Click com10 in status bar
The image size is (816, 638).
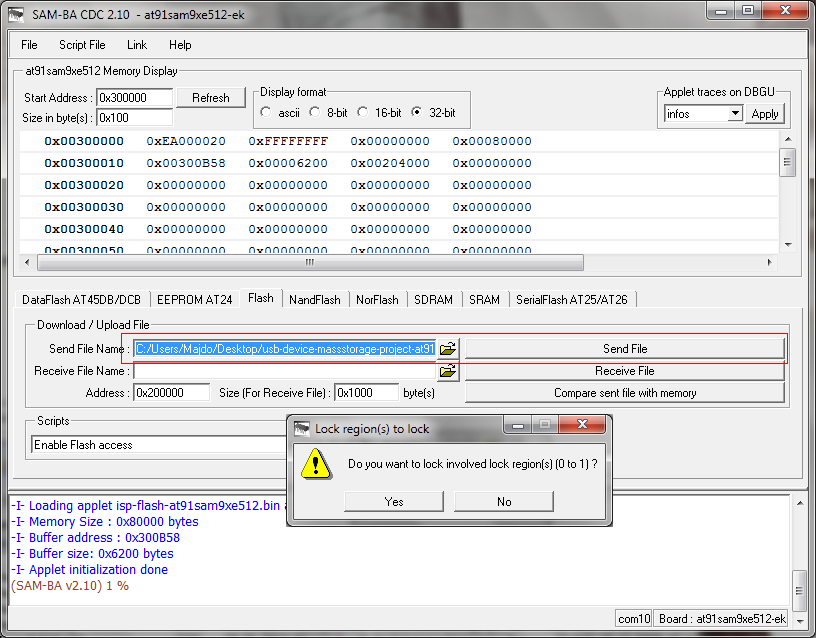coord(633,618)
